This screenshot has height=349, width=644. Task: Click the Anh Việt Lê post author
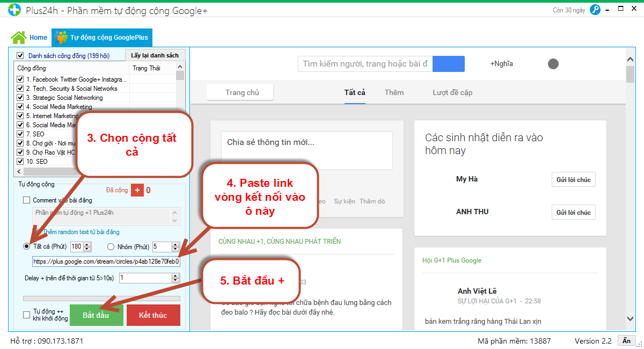point(477,291)
